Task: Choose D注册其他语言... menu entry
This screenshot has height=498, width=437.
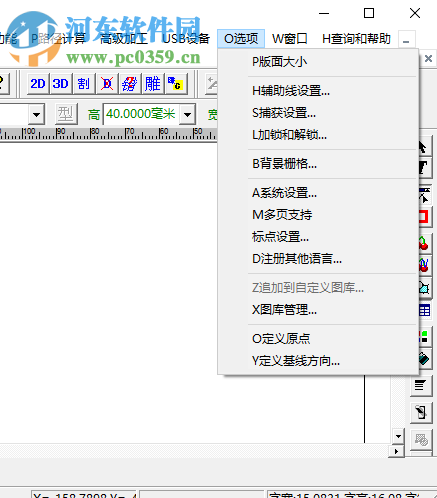Action: [x=318, y=259]
